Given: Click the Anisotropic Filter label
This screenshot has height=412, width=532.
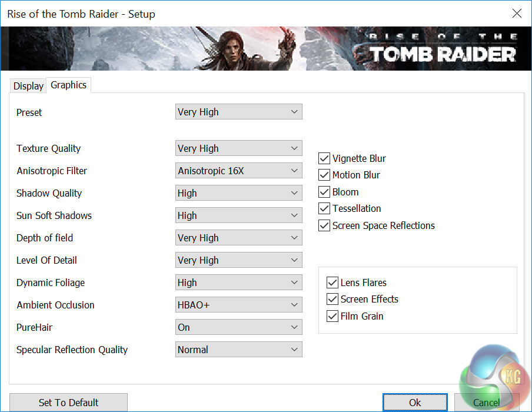Looking at the screenshot, I should [x=52, y=171].
